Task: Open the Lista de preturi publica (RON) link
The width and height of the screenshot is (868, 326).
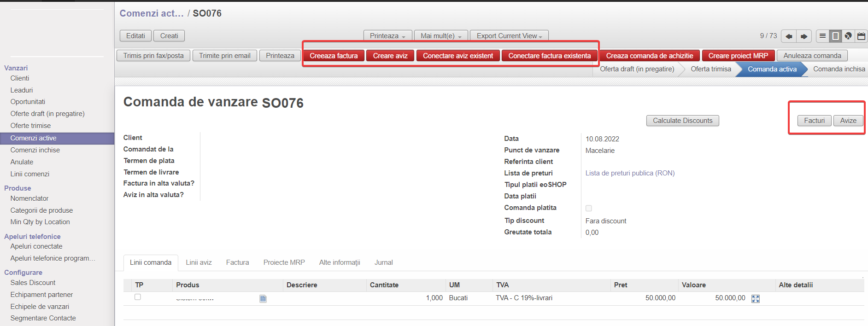Action: pos(630,173)
